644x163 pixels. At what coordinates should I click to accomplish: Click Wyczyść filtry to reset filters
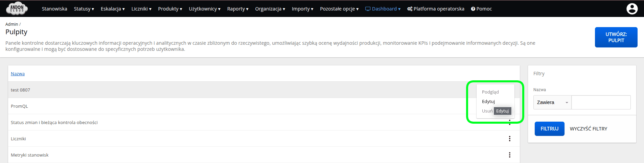[588, 129]
